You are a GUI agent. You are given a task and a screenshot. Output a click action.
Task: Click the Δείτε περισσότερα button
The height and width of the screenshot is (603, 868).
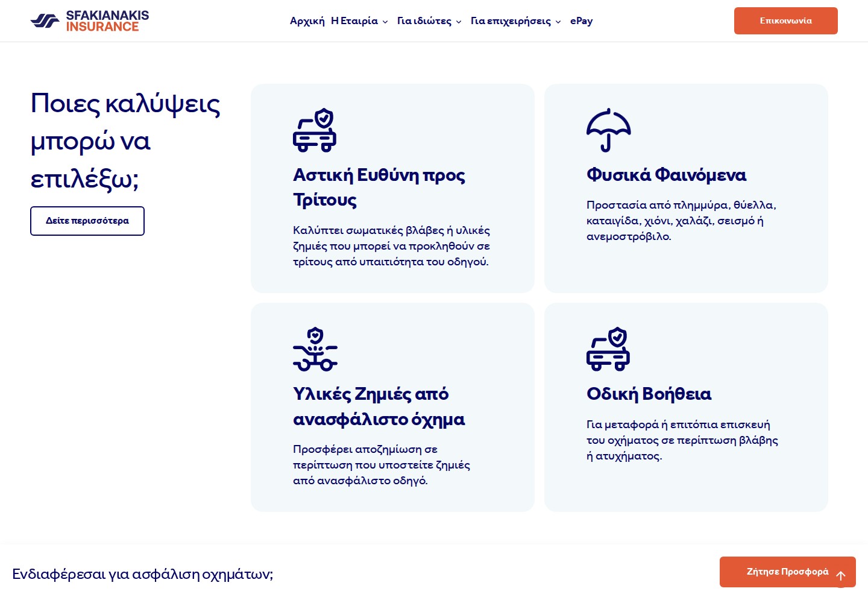87,221
